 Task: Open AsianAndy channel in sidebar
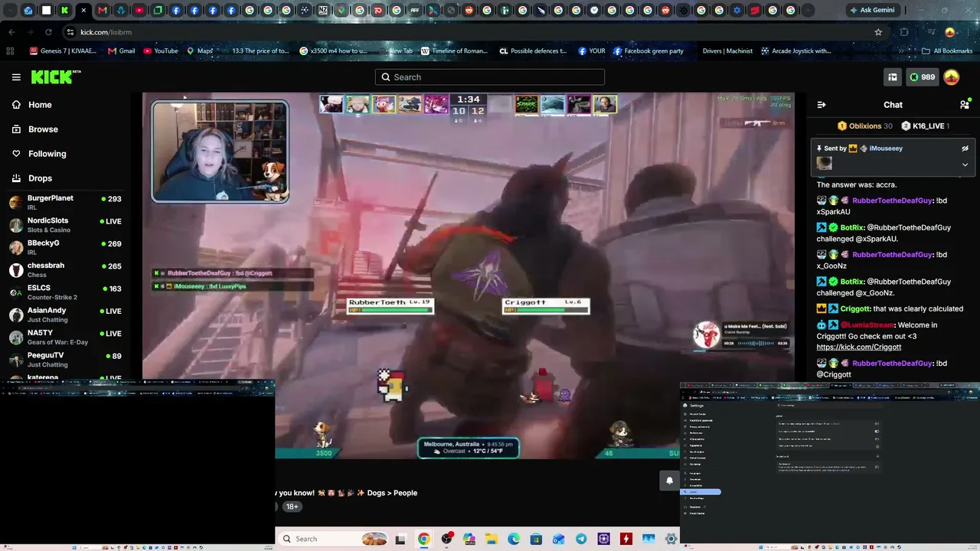click(x=65, y=315)
